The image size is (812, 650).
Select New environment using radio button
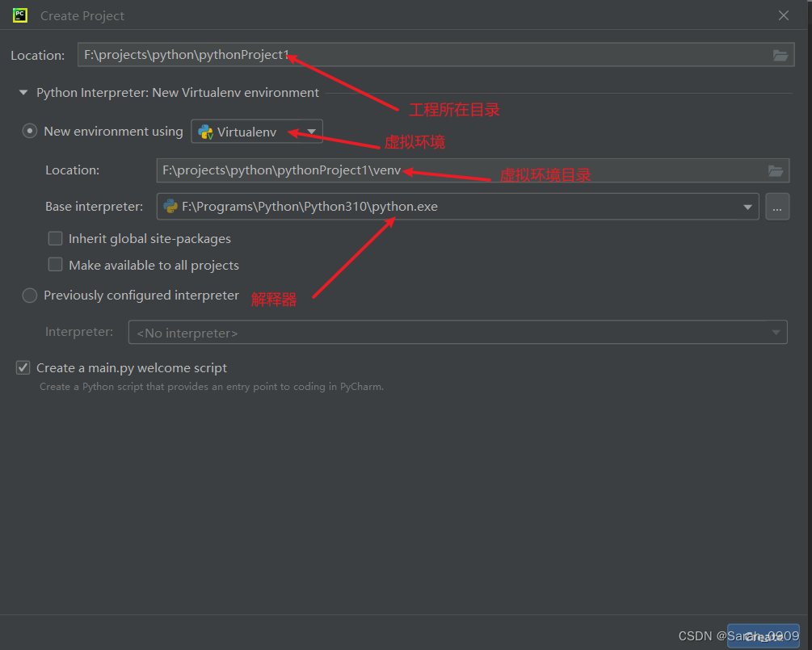point(30,132)
